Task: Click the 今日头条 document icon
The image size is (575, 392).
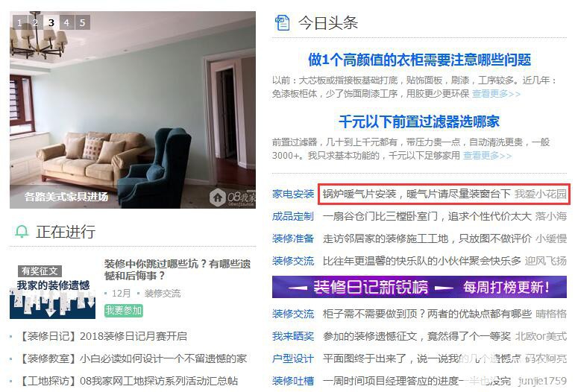Action: click(282, 22)
